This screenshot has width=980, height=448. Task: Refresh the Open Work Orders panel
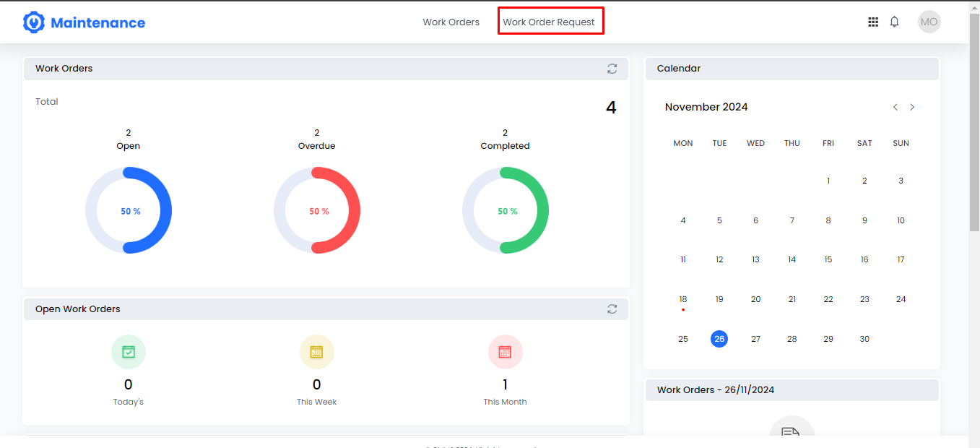[612, 309]
